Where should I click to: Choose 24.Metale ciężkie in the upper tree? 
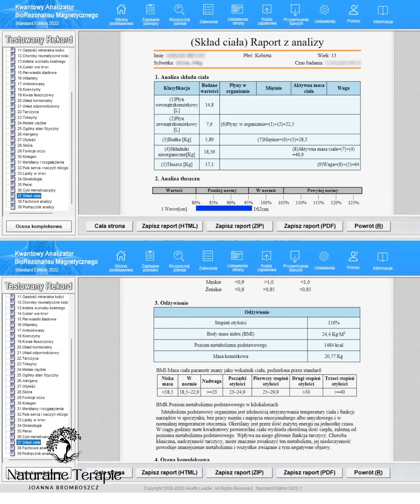pyautogui.click(x=32, y=123)
